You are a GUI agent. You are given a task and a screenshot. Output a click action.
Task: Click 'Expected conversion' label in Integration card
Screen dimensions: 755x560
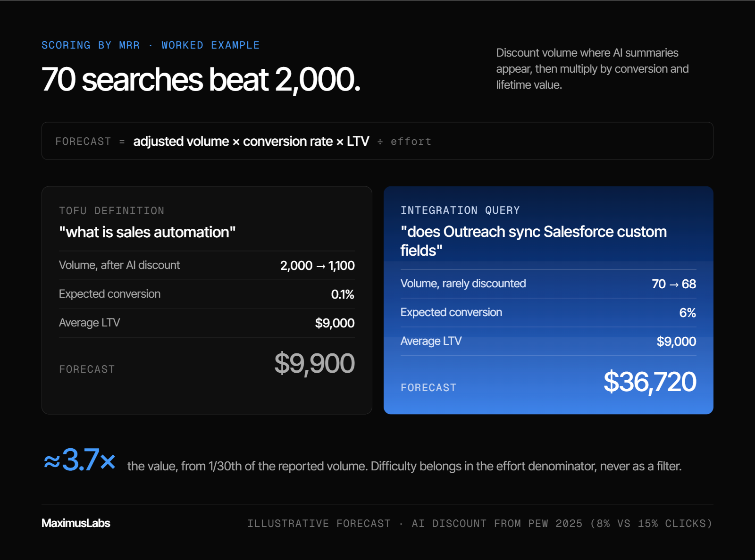[451, 312]
